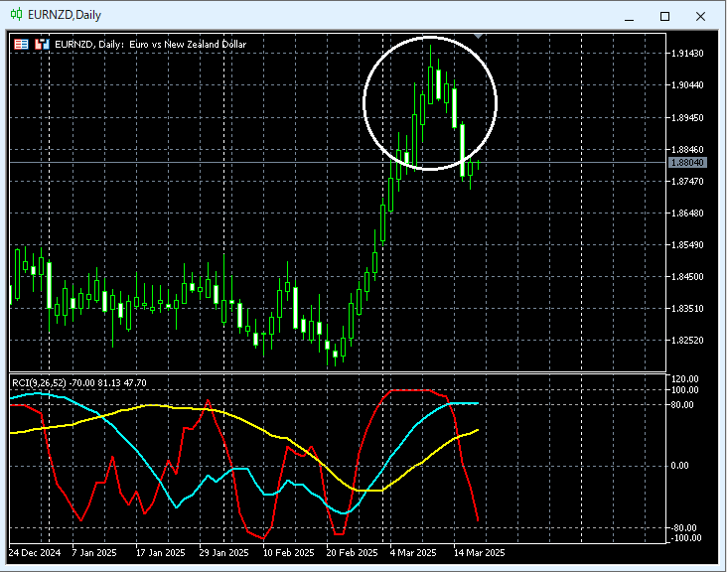Screen dimensions: 728x572
Task: Click the 100.00 indicator scale value
Action: point(685,390)
